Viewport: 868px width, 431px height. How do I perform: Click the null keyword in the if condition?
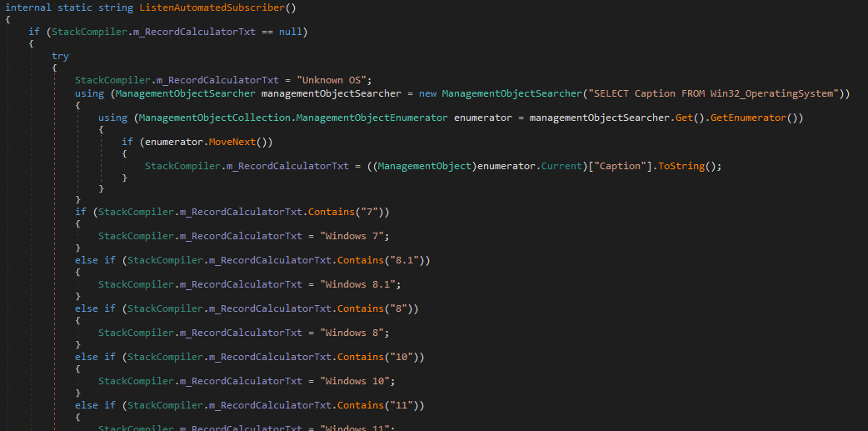[290, 32]
